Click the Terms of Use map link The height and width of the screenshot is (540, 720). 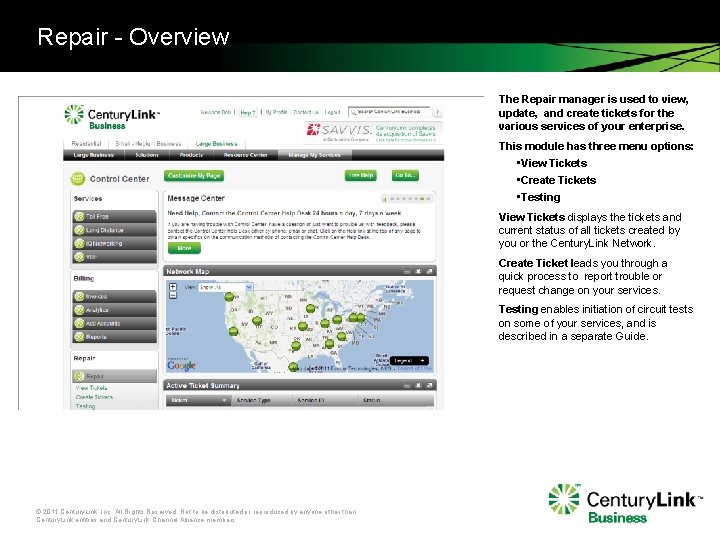[x=414, y=368]
